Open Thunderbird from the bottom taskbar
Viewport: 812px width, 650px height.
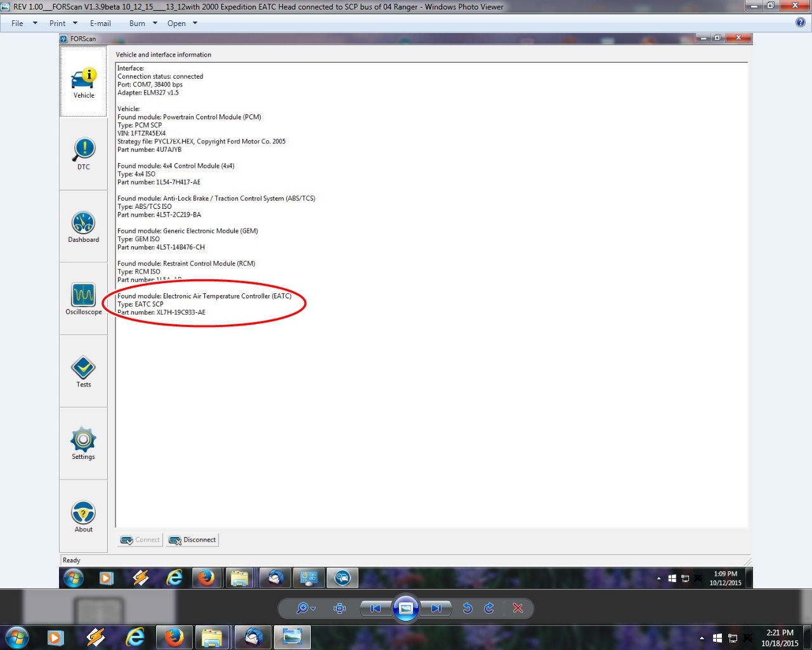[x=253, y=637]
